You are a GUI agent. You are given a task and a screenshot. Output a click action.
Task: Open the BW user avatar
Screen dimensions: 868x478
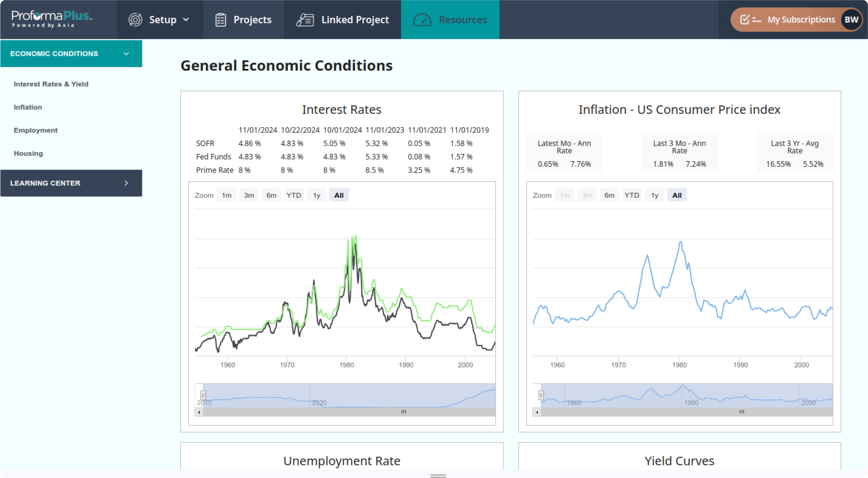tap(851, 20)
